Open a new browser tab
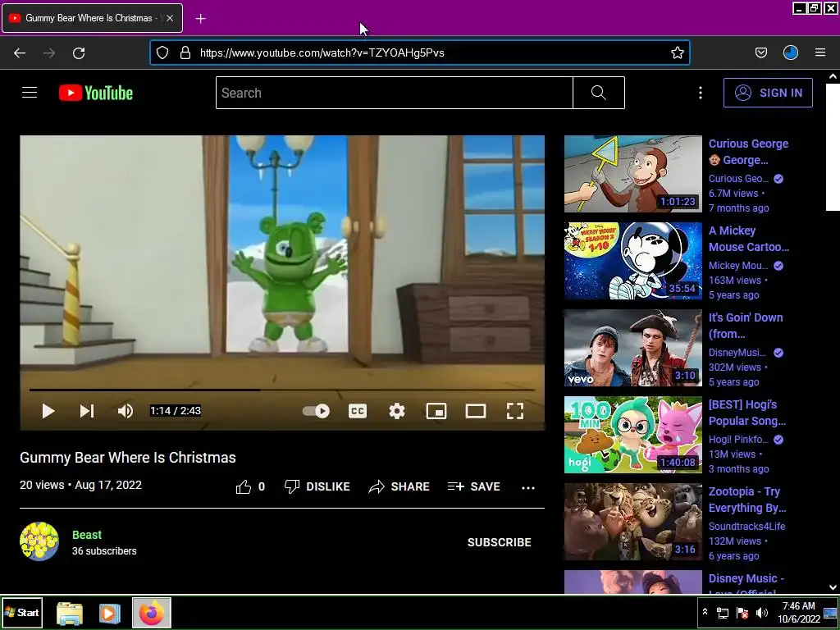 [x=200, y=19]
